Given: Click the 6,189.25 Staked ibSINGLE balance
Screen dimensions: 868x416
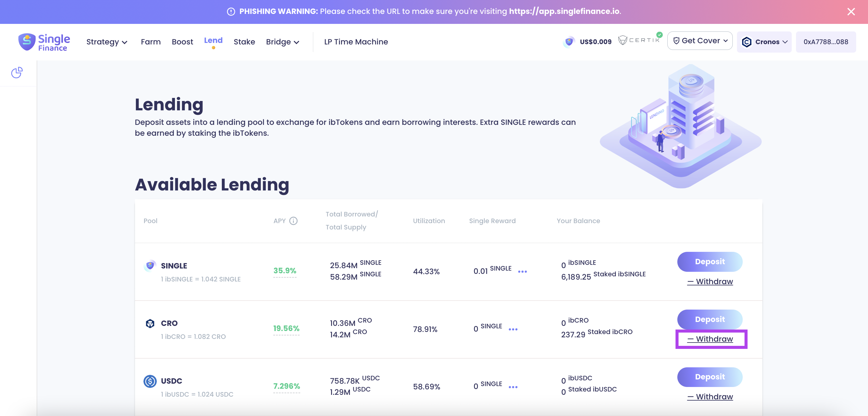Looking at the screenshot, I should pyautogui.click(x=603, y=276).
